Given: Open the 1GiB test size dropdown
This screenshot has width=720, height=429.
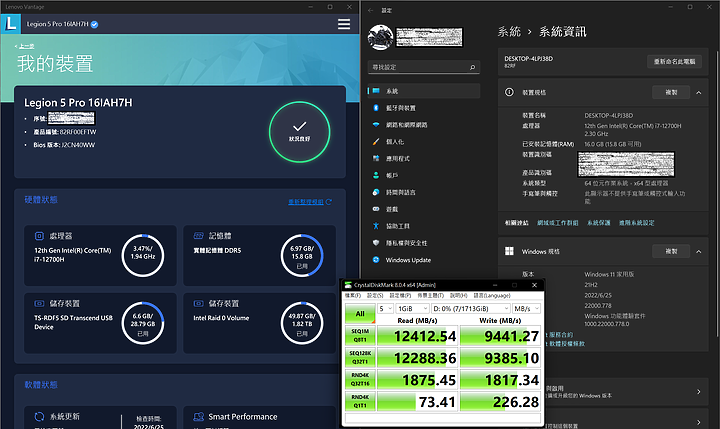Looking at the screenshot, I should (412, 309).
